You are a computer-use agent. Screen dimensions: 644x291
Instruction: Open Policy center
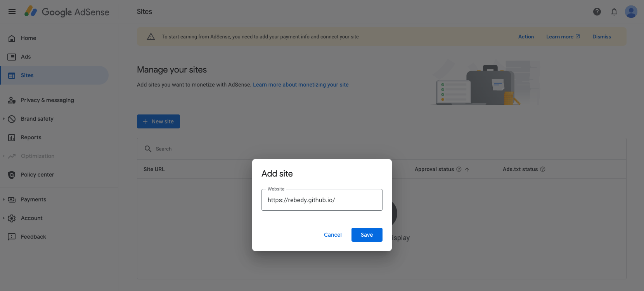pyautogui.click(x=54, y=175)
